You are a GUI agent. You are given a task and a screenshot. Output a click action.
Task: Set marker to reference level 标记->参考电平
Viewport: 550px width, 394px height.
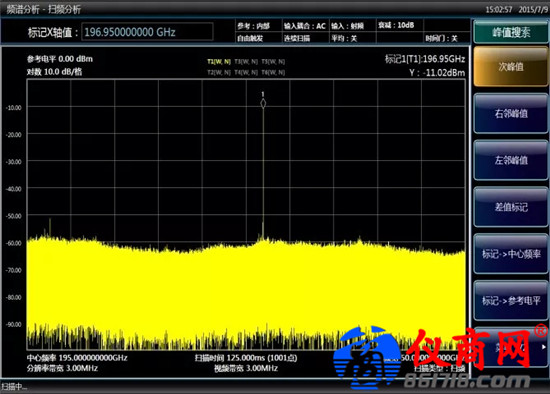click(x=511, y=300)
